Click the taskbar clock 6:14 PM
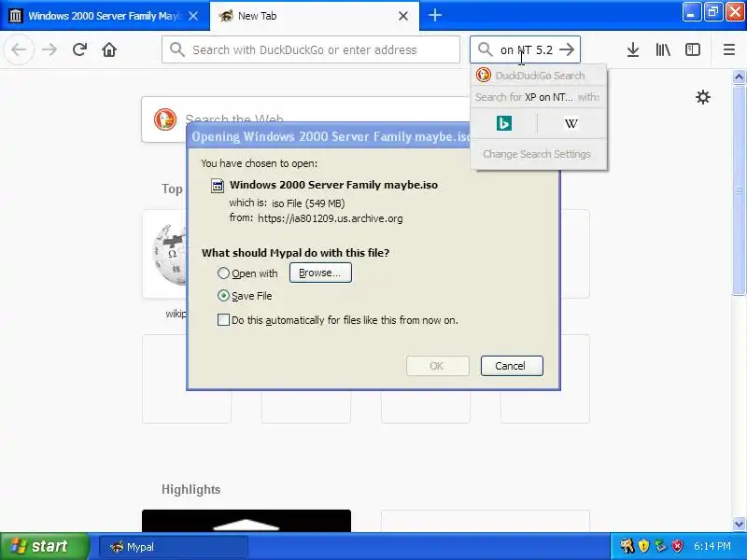747x560 pixels. [x=712, y=546]
